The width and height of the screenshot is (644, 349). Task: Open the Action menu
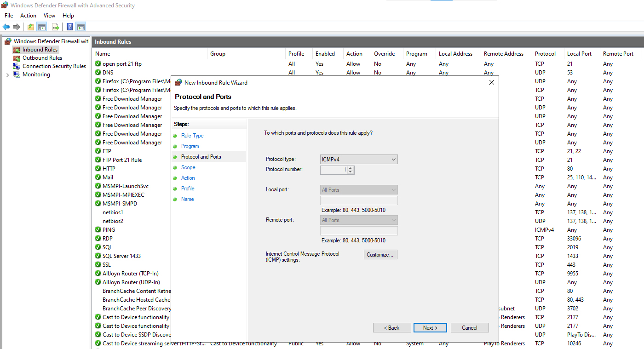pos(28,16)
